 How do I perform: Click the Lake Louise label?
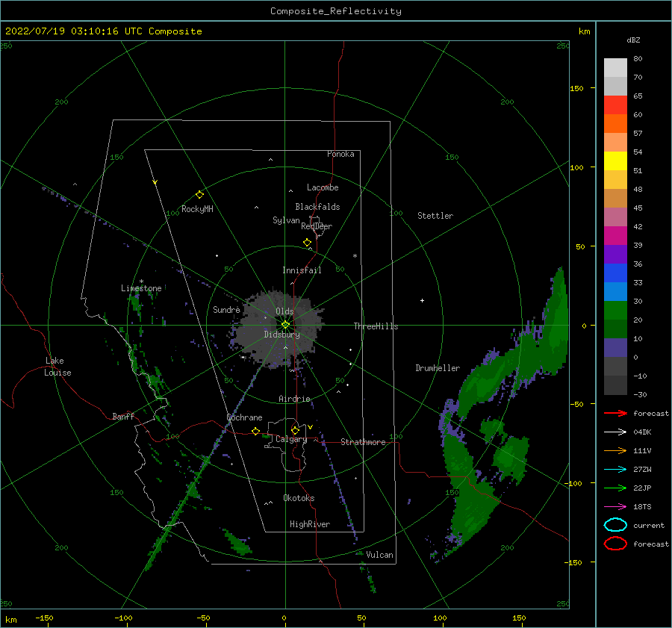pos(57,367)
